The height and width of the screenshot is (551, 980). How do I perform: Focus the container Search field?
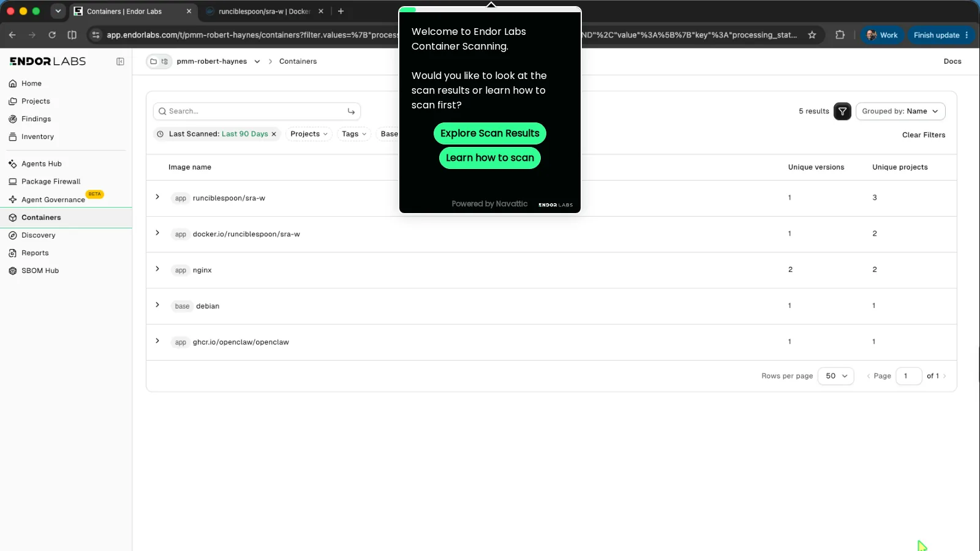257,111
